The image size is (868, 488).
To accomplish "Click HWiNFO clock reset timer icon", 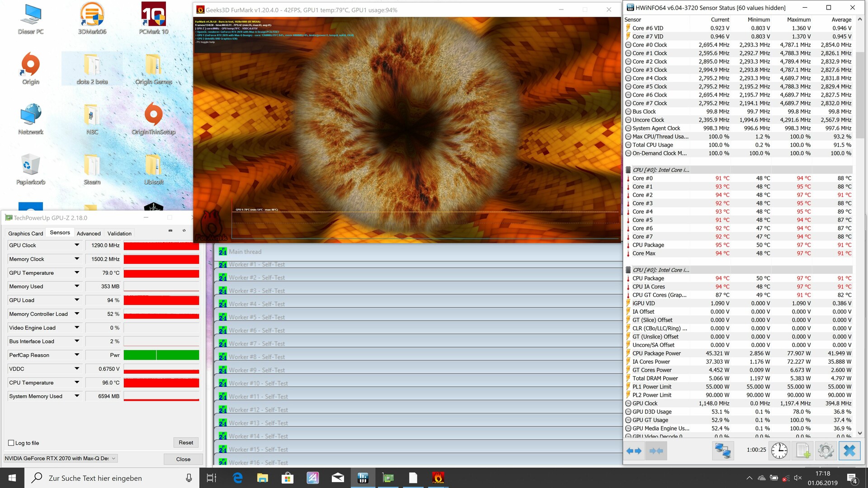I will (x=779, y=451).
